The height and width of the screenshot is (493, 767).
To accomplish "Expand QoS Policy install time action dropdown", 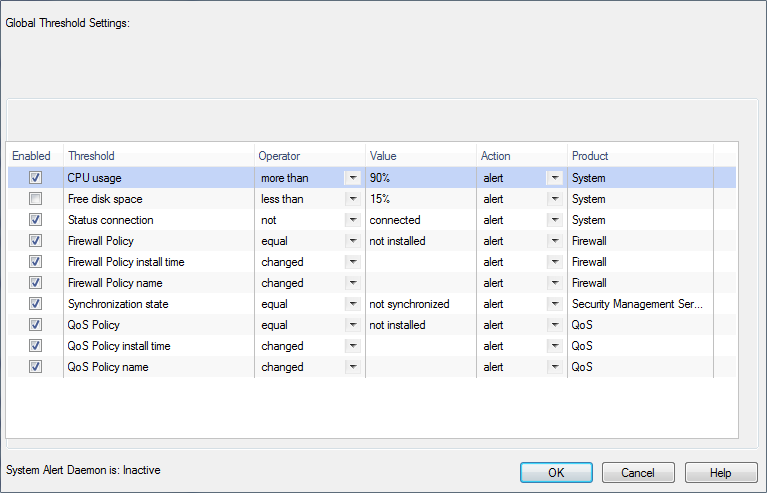I will pyautogui.click(x=554, y=346).
